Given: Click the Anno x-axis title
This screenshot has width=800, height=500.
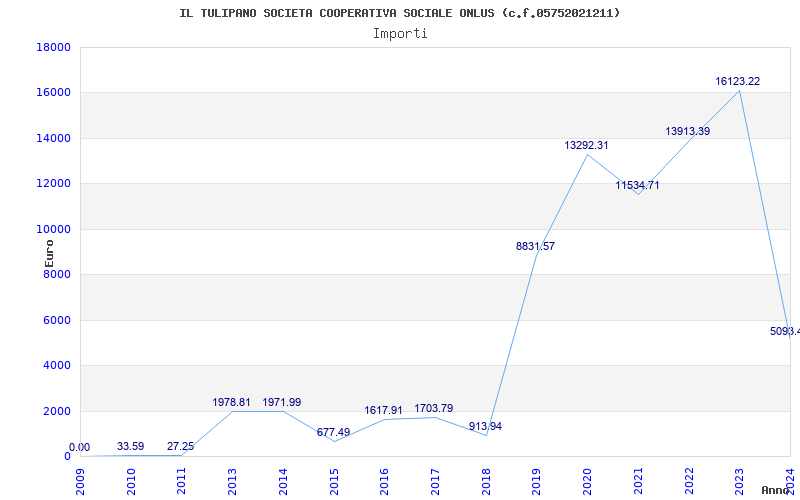Looking at the screenshot, I should pos(776,490).
